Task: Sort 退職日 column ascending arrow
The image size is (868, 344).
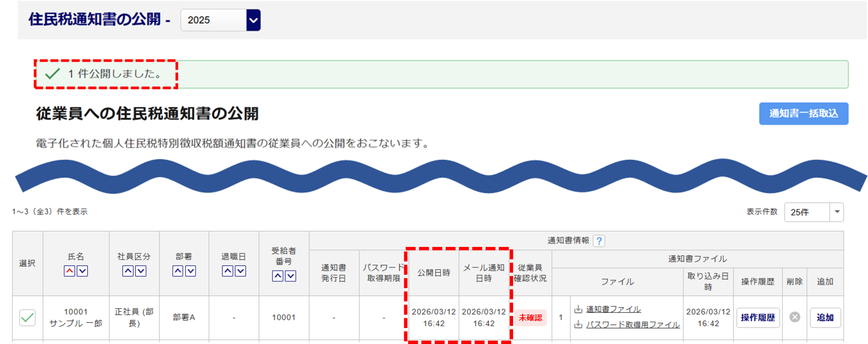Action: (228, 271)
